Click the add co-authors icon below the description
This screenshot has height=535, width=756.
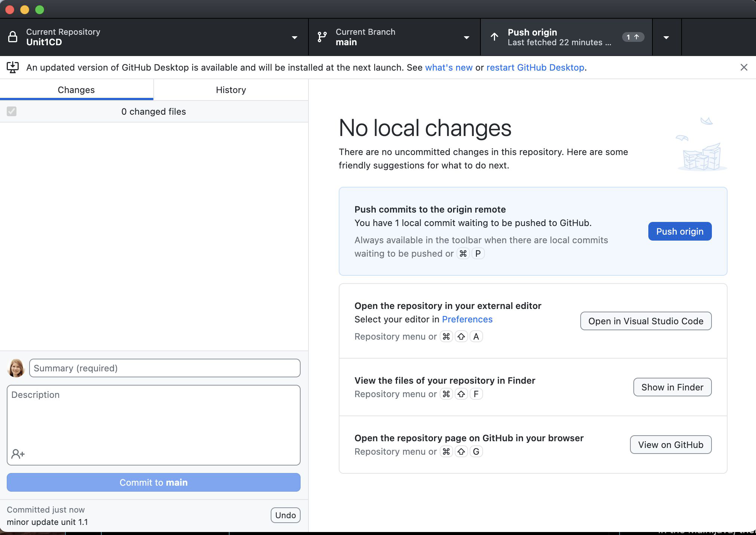pyautogui.click(x=17, y=454)
